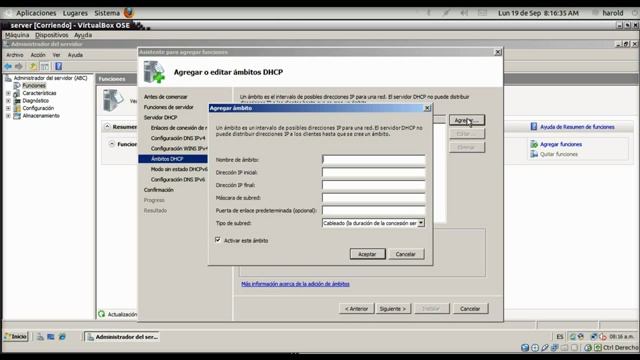The height and width of the screenshot is (360, 640).
Task: Click the Configuración tree node icon
Action: click(x=17, y=108)
